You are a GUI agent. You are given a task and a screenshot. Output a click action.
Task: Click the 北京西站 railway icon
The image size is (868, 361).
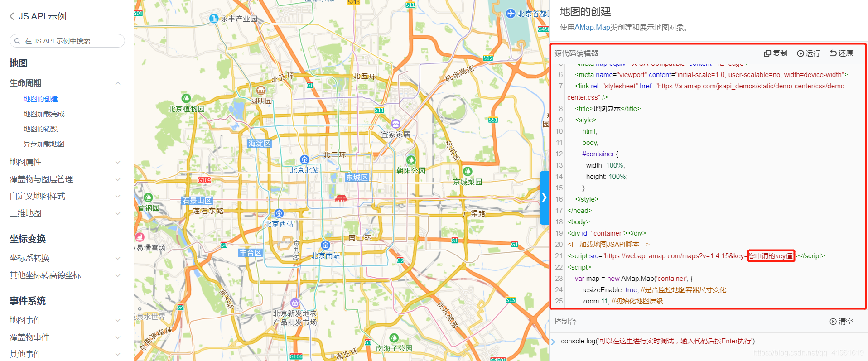(279, 213)
